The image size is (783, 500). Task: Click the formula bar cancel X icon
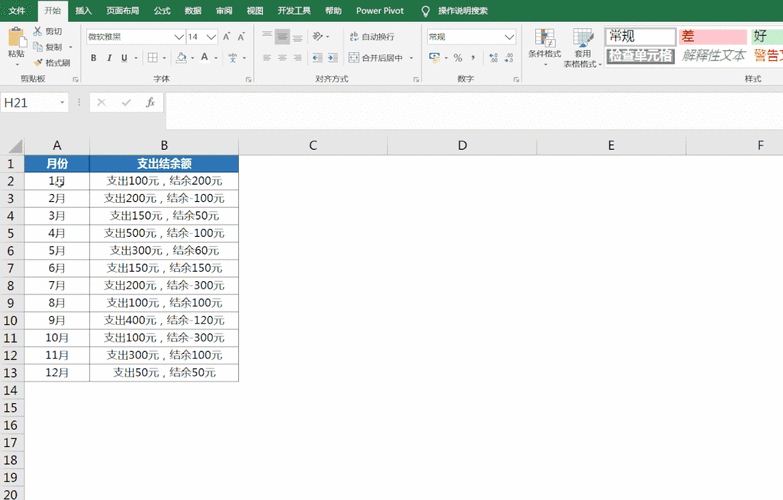(x=101, y=102)
